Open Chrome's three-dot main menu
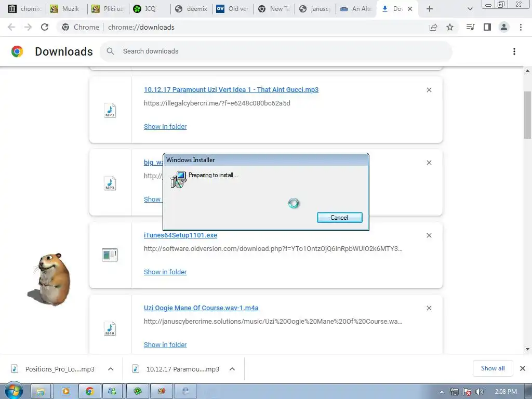The width and height of the screenshot is (532, 399). click(521, 27)
